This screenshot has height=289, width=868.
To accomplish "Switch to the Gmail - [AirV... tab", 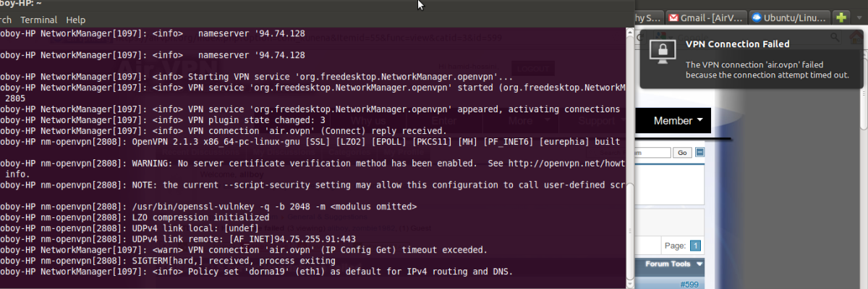I will [x=706, y=17].
